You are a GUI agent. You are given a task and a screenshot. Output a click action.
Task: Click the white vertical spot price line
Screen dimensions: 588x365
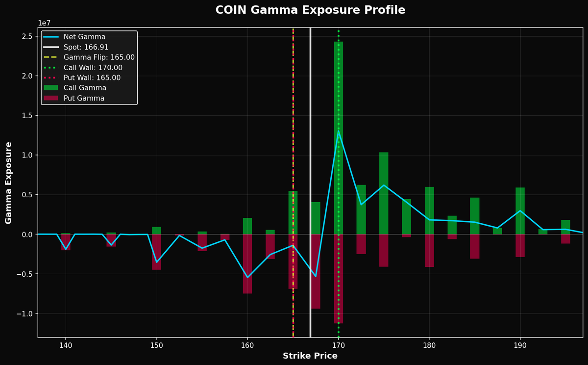(x=310, y=182)
